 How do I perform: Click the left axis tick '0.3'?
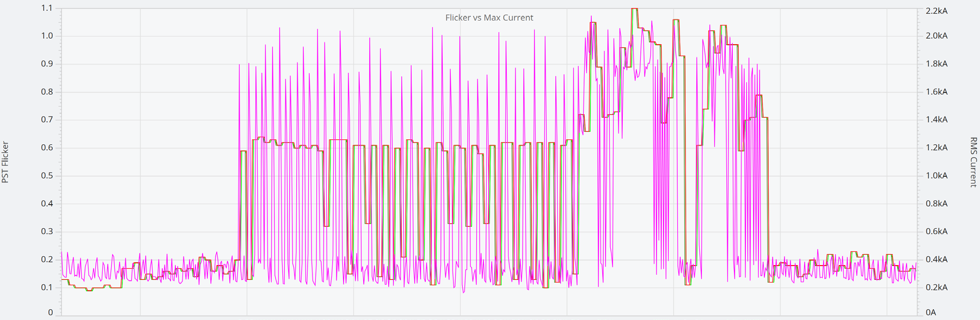tap(47, 231)
